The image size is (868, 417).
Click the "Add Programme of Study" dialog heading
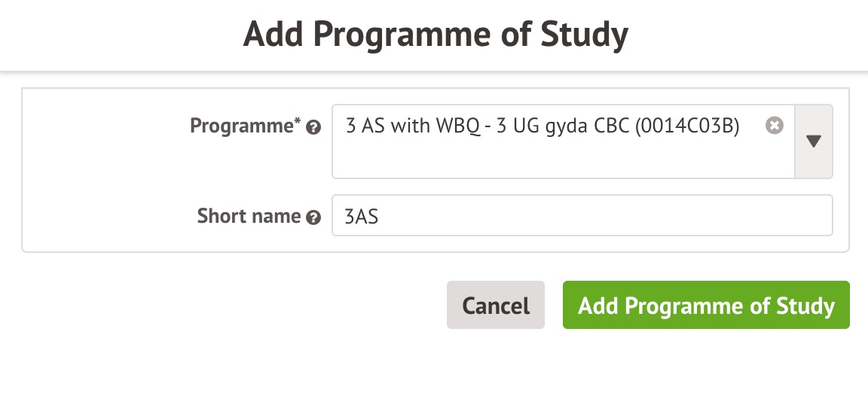point(435,35)
